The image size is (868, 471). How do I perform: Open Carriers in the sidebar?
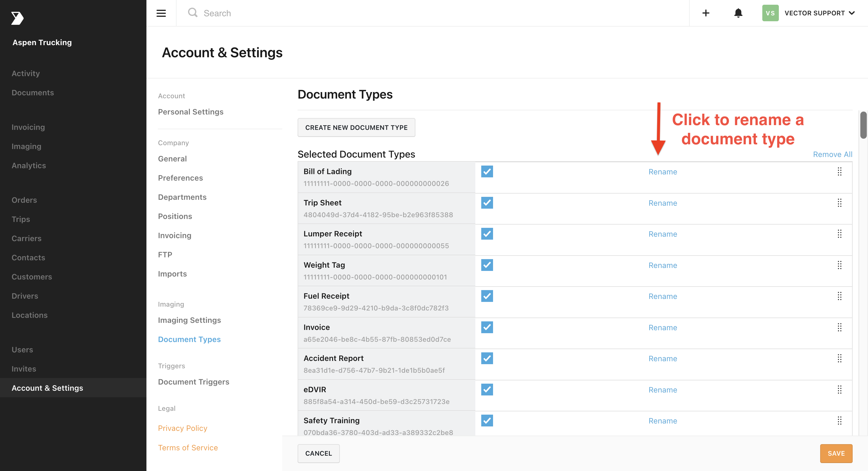tap(26, 238)
